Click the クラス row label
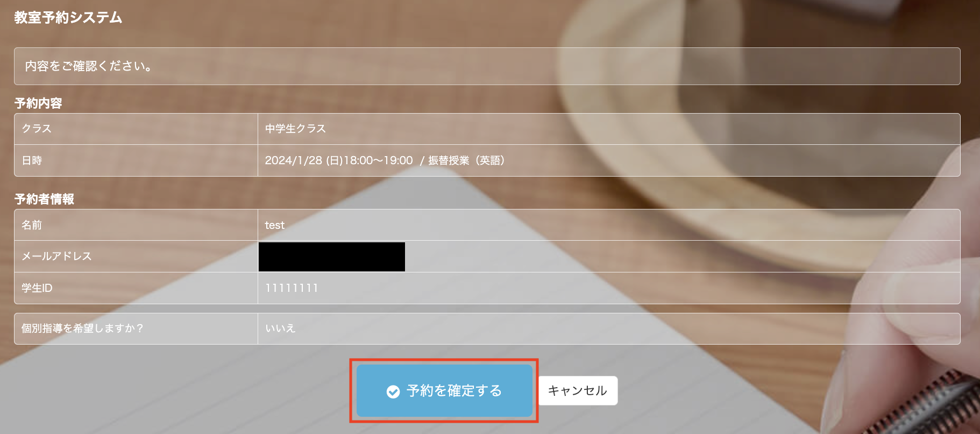The height and width of the screenshot is (434, 980). [x=37, y=129]
